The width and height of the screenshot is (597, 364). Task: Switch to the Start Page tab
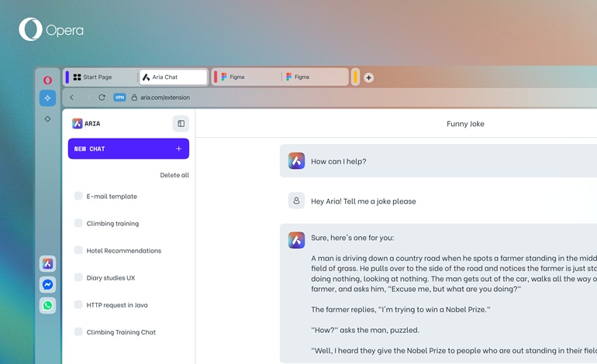[103, 77]
